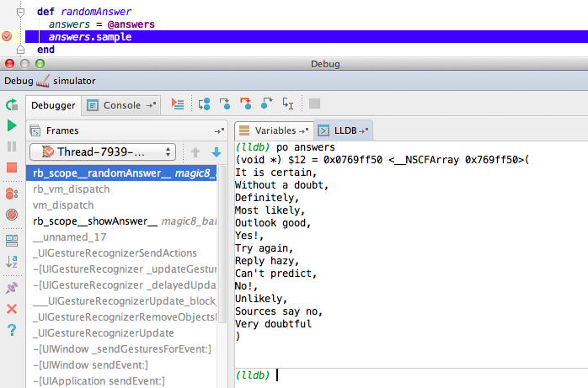Screen dimensions: 588x388
Task: Detach Frames panel with its arrow icon
Action: pyautogui.click(x=219, y=130)
